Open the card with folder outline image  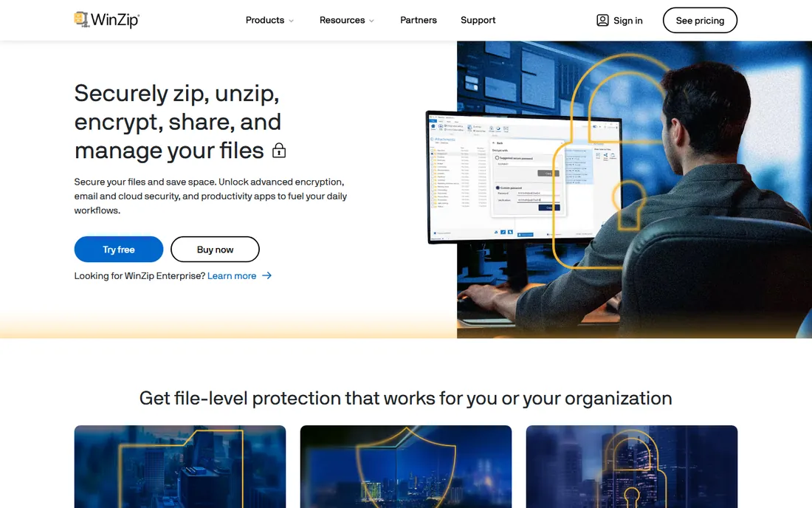tap(179, 467)
